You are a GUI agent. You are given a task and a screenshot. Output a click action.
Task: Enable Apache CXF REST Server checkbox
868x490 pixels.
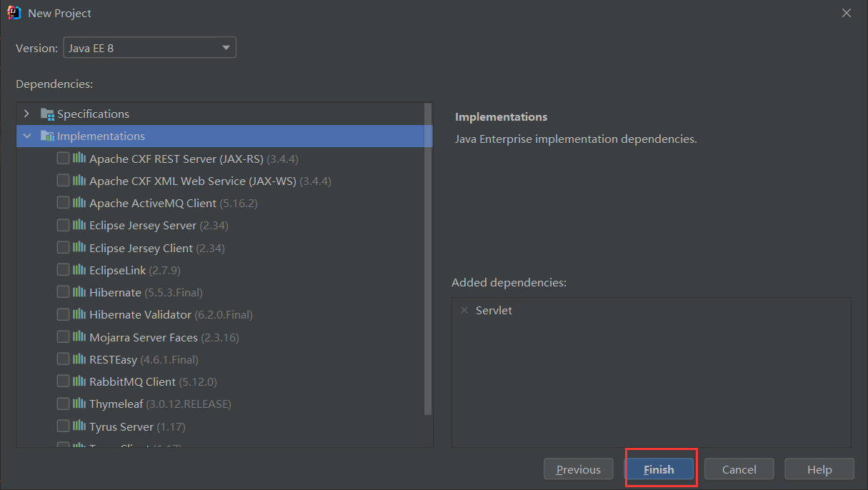(63, 159)
